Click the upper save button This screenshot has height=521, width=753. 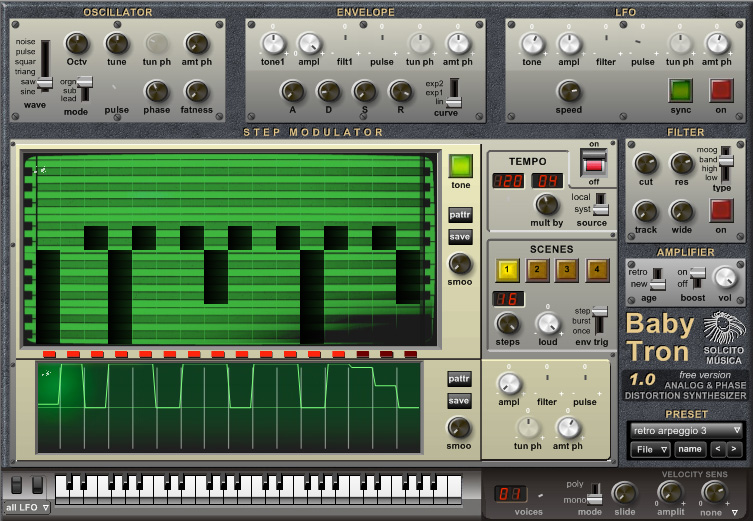[x=460, y=237]
